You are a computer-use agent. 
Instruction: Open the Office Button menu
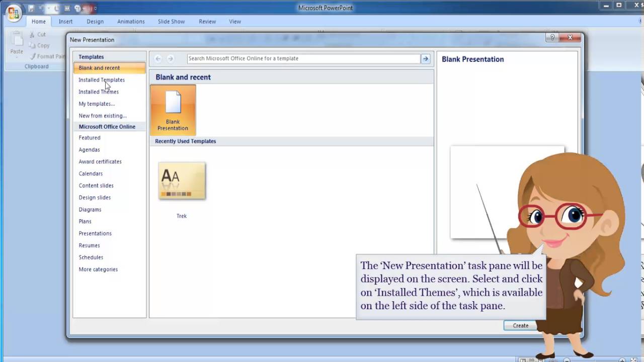pos(14,12)
